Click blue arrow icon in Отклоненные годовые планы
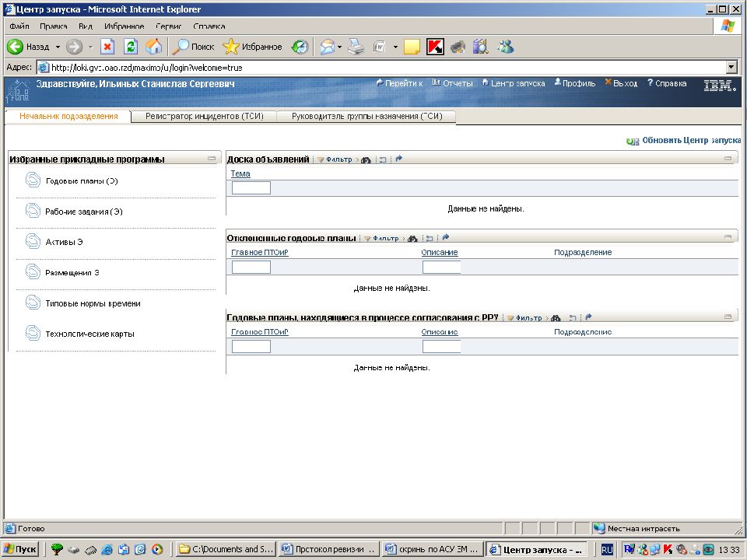The width and height of the screenshot is (747, 560). (x=445, y=237)
